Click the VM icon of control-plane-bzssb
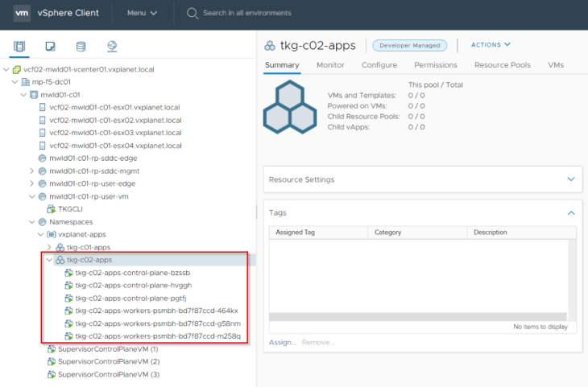 pyautogui.click(x=68, y=273)
